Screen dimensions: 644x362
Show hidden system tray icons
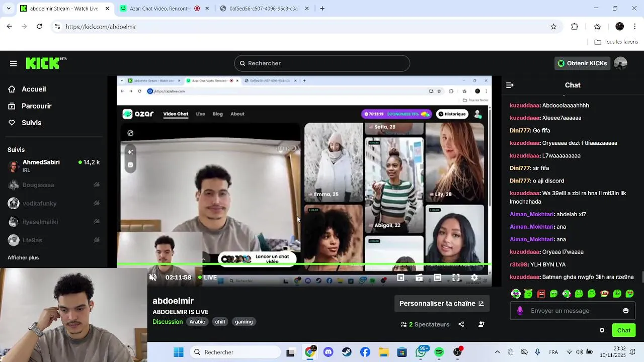(x=498, y=352)
